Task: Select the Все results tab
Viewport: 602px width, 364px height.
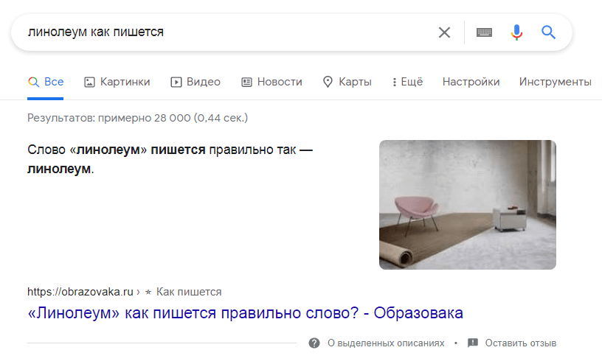Action: (x=46, y=82)
